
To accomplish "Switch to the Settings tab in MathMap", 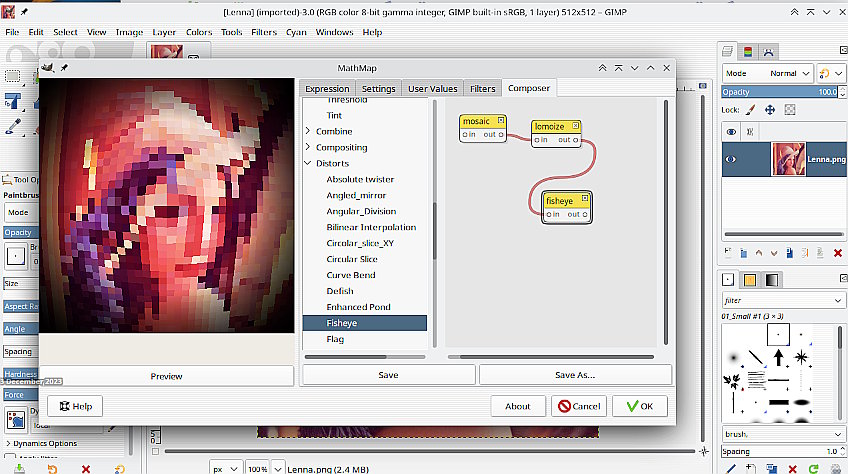I will tap(379, 89).
